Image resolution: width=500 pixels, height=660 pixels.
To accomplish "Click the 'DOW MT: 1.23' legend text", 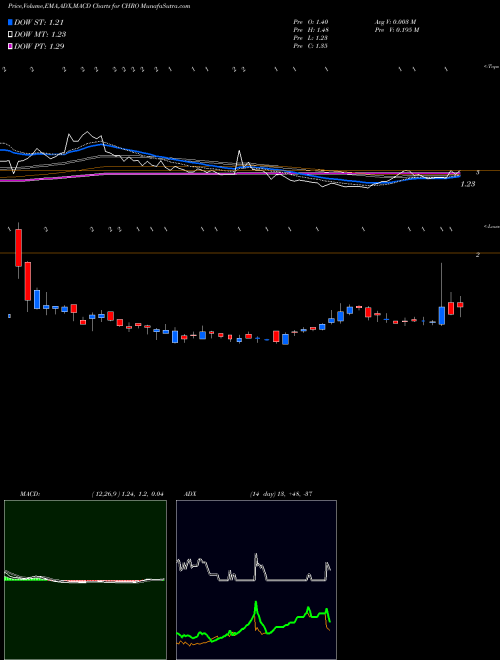I will pos(40,34).
